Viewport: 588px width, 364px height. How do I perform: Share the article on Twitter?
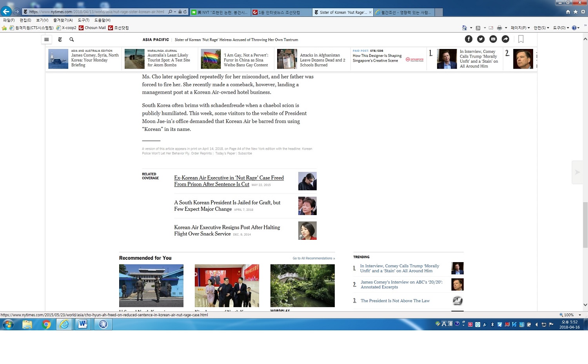tap(481, 39)
